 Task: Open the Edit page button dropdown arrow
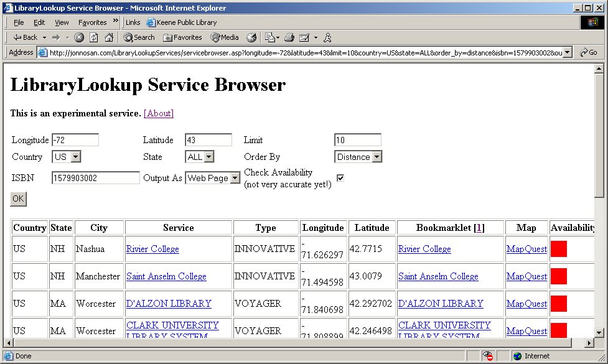pyautogui.click(x=316, y=37)
